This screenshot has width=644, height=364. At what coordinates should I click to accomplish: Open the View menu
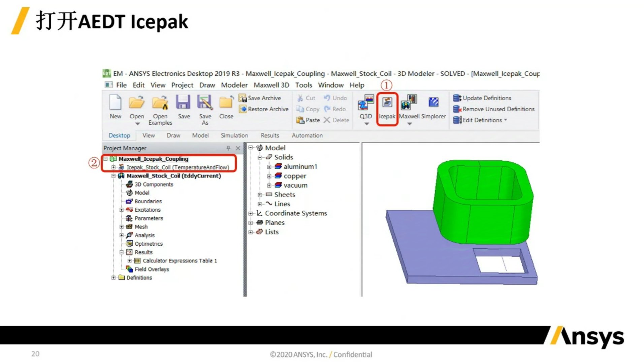[158, 85]
